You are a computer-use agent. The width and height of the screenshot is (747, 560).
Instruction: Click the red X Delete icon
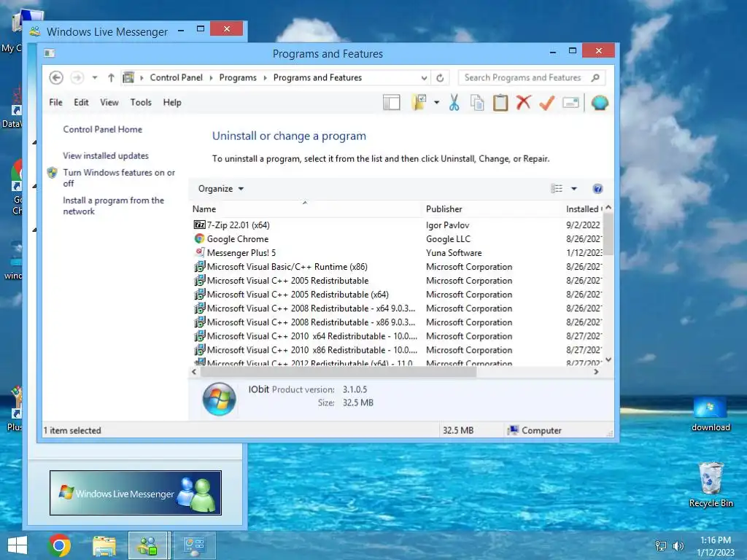[x=524, y=102]
